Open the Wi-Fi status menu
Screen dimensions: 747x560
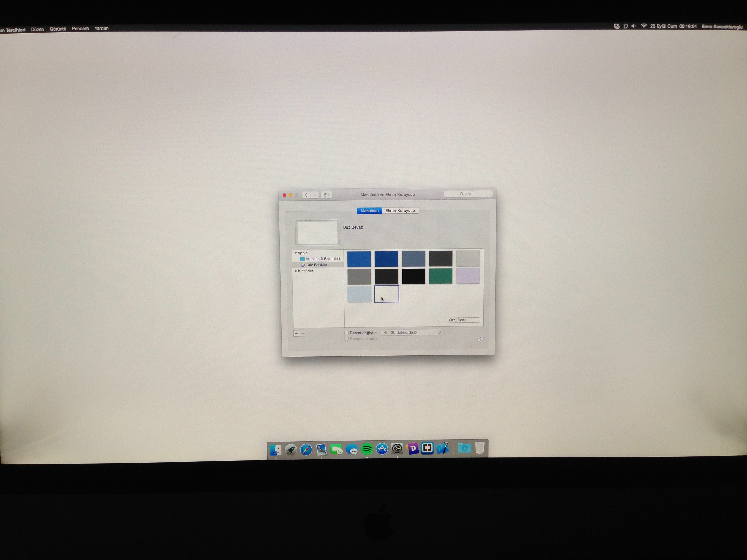(644, 26)
